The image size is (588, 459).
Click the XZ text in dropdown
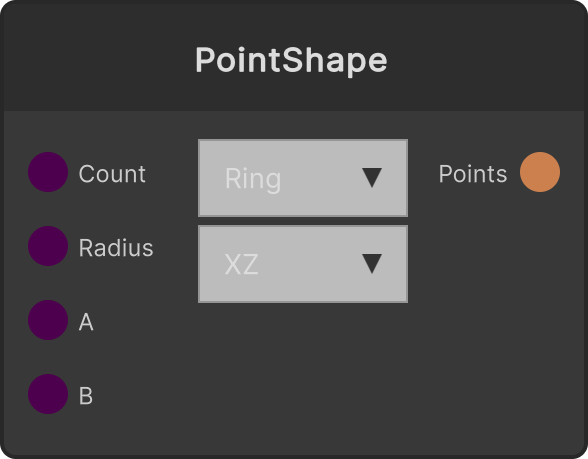(241, 264)
